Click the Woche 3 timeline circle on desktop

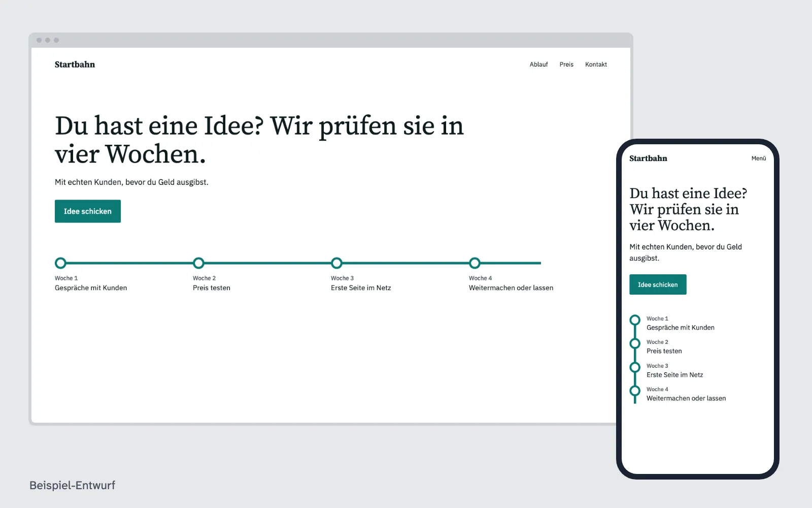[336, 263]
